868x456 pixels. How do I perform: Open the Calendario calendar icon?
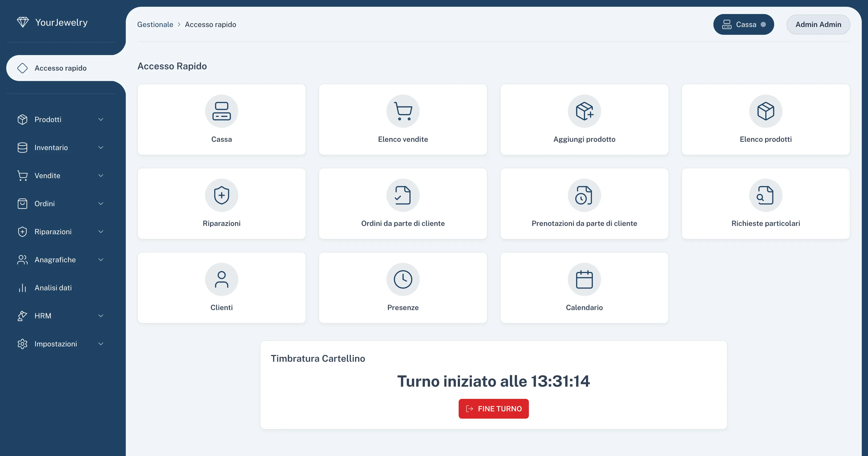click(x=584, y=279)
